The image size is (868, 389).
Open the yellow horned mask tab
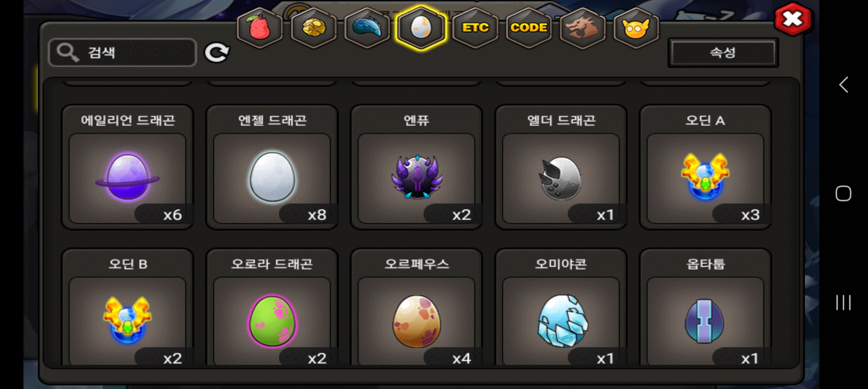coord(636,28)
